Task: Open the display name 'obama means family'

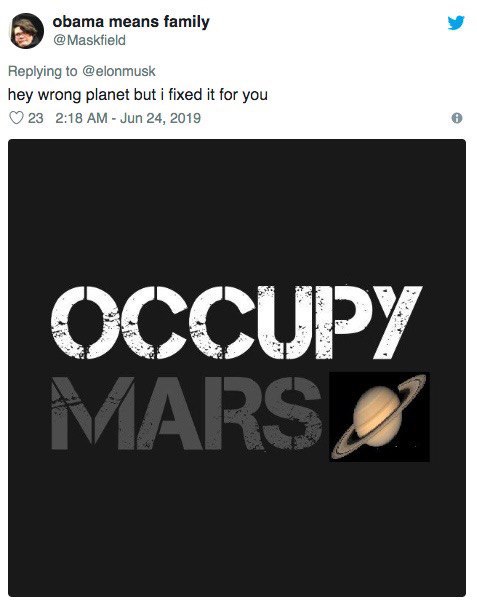Action: [x=131, y=22]
